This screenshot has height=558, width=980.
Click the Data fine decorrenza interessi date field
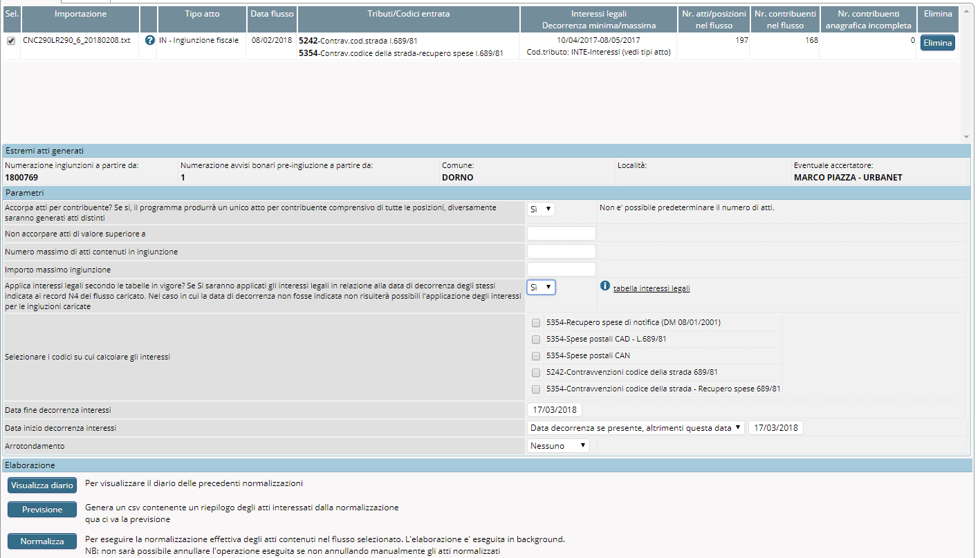click(x=555, y=410)
